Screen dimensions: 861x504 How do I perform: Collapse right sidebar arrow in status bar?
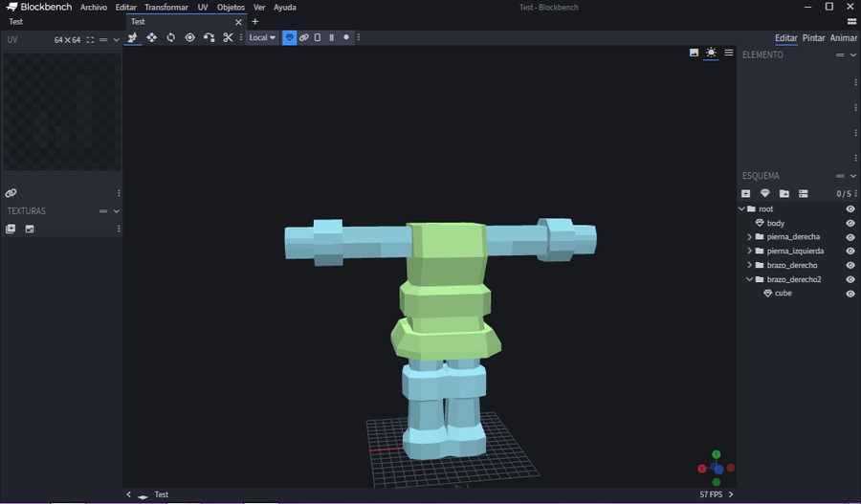pos(731,494)
